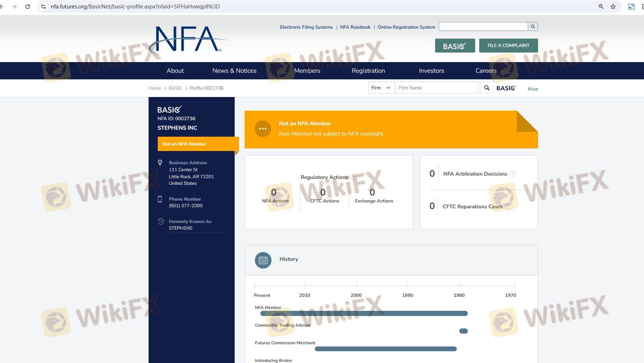
Task: Click the firm search magnifier button
Action: 487,88
